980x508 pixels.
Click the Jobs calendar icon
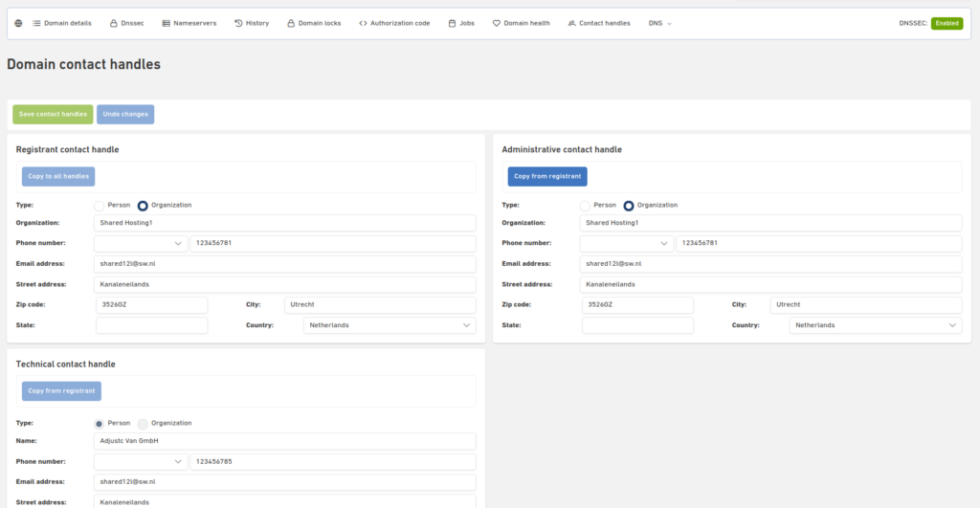coord(452,23)
